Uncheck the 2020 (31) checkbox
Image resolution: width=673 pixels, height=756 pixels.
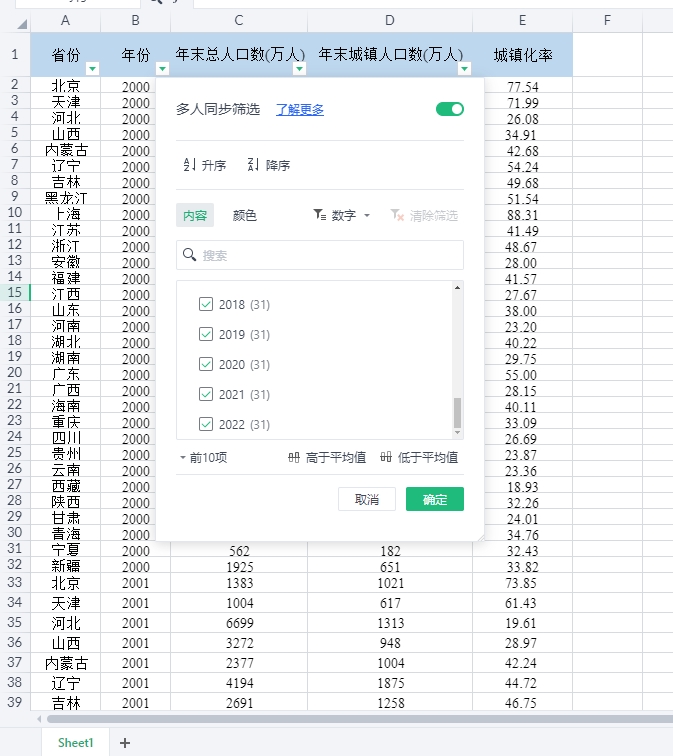tap(206, 364)
